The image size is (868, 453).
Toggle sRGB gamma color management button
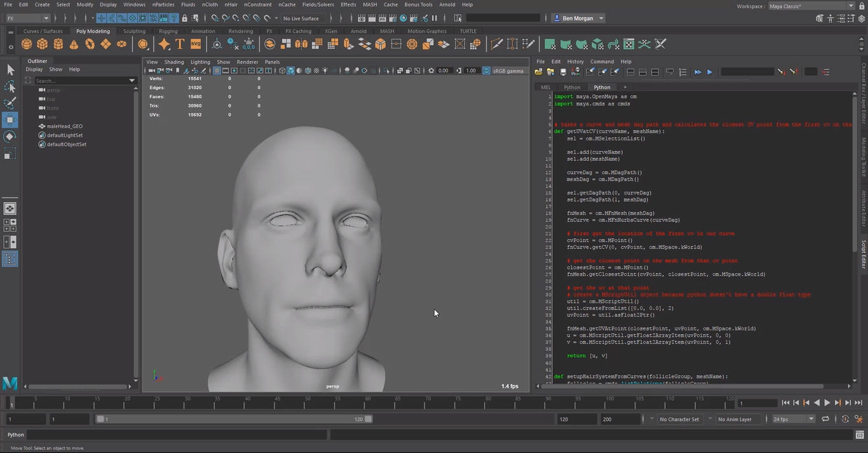click(x=487, y=71)
